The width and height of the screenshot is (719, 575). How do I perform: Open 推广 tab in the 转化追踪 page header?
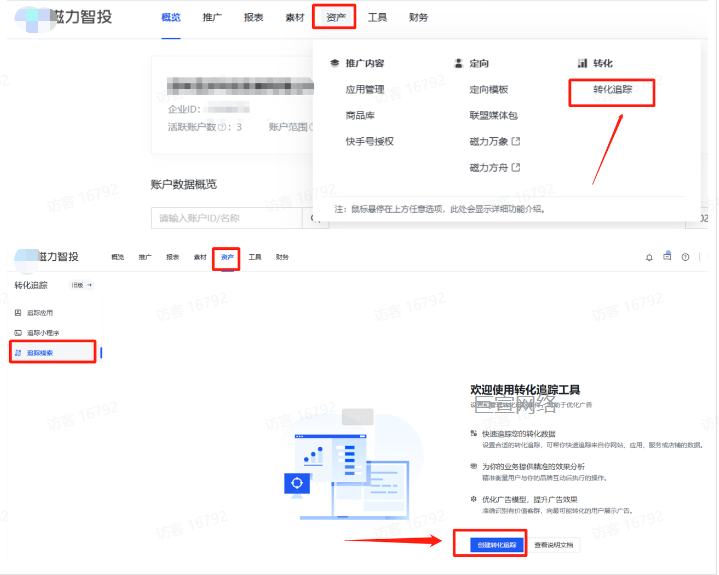click(x=145, y=257)
